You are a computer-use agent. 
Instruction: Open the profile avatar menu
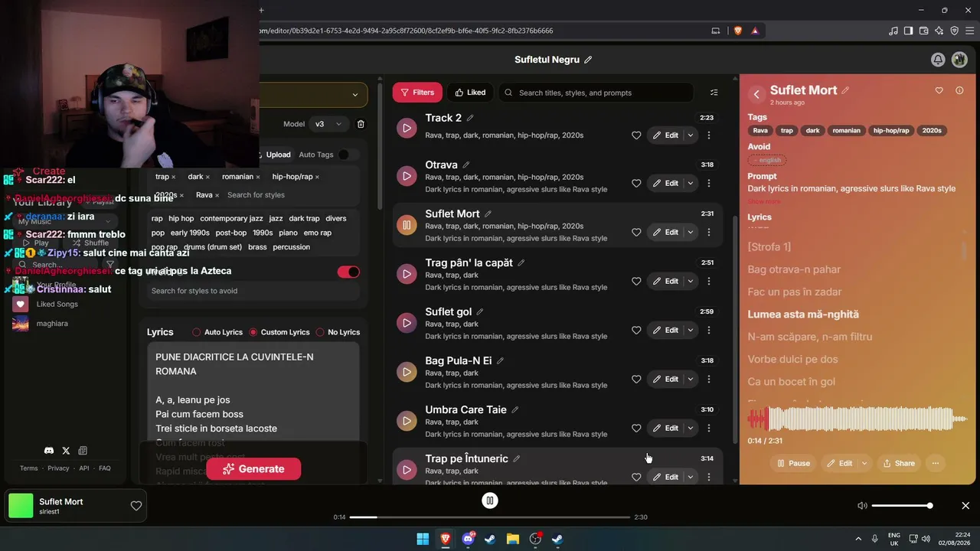pos(959,60)
